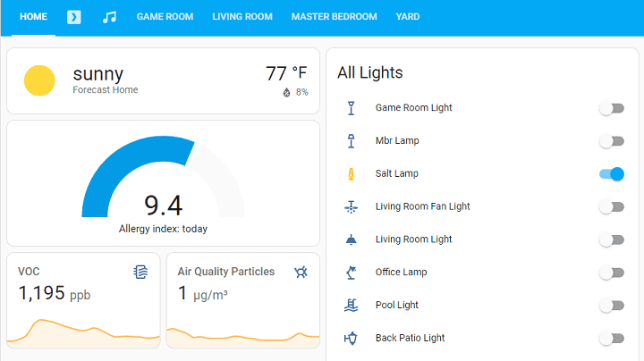Turn on the Game Room Light switch
644x361 pixels.
tap(612, 108)
